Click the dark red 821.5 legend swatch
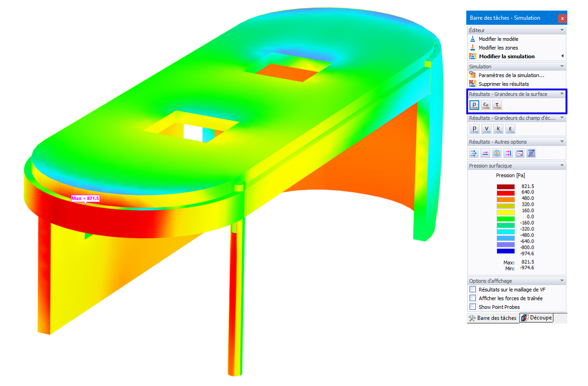This screenshot has height=386, width=588. [505, 186]
